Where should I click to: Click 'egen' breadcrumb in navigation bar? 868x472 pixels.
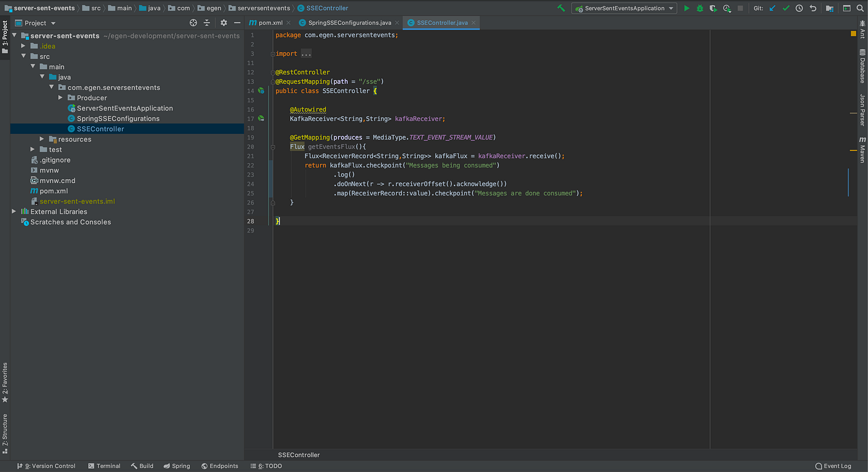[209, 8]
